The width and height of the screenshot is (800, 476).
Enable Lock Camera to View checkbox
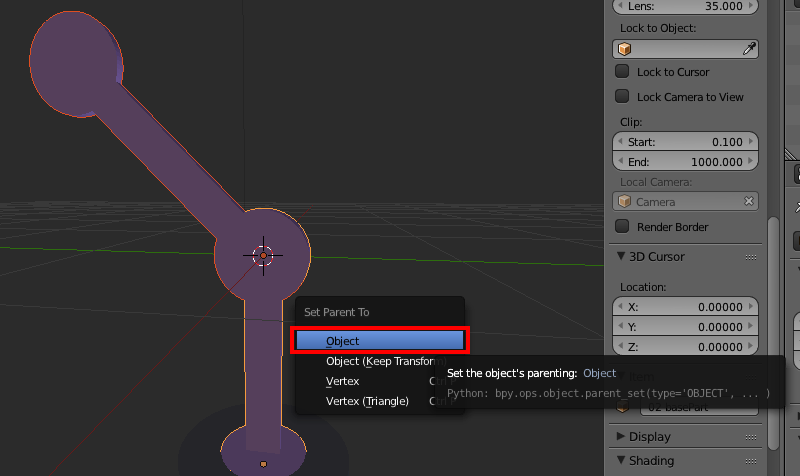click(x=622, y=96)
